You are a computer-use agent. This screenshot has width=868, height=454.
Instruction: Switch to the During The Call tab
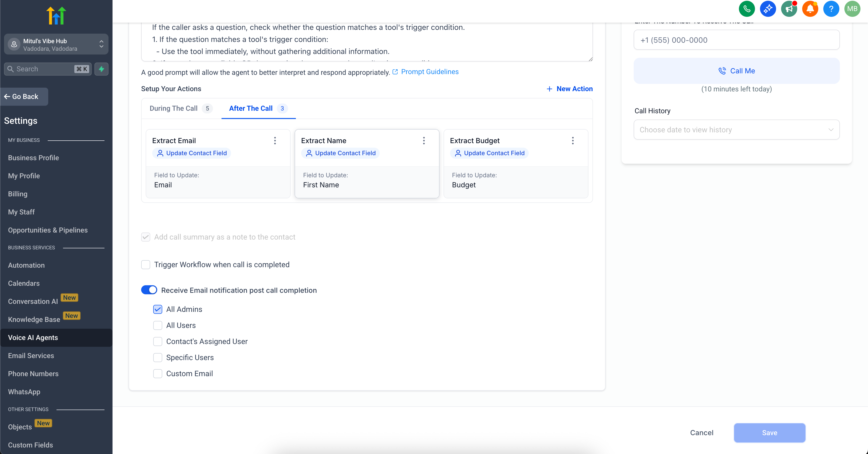pos(174,108)
